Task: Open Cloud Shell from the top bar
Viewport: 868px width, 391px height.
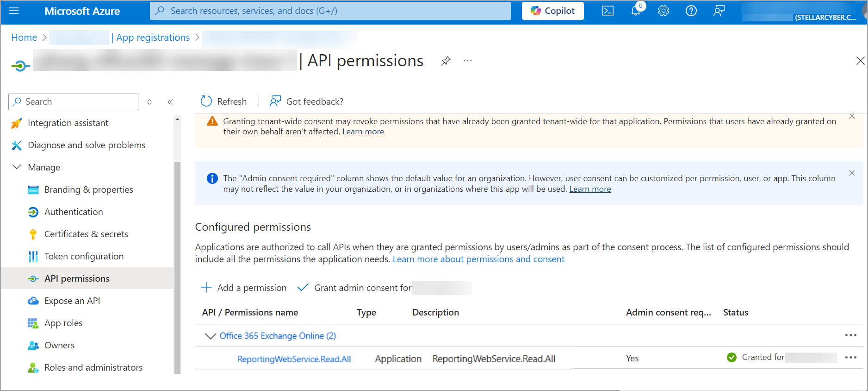Action: 608,11
